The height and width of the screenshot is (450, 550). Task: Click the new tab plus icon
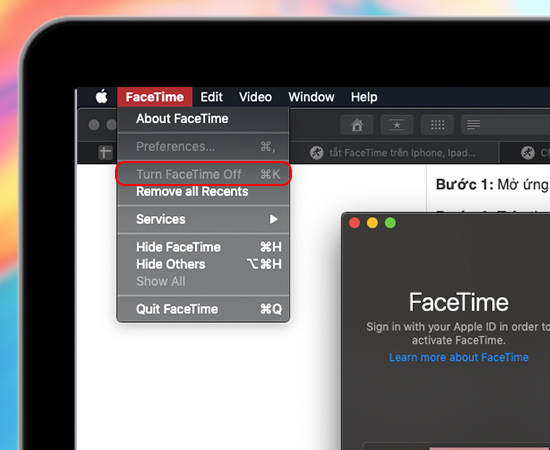click(105, 153)
